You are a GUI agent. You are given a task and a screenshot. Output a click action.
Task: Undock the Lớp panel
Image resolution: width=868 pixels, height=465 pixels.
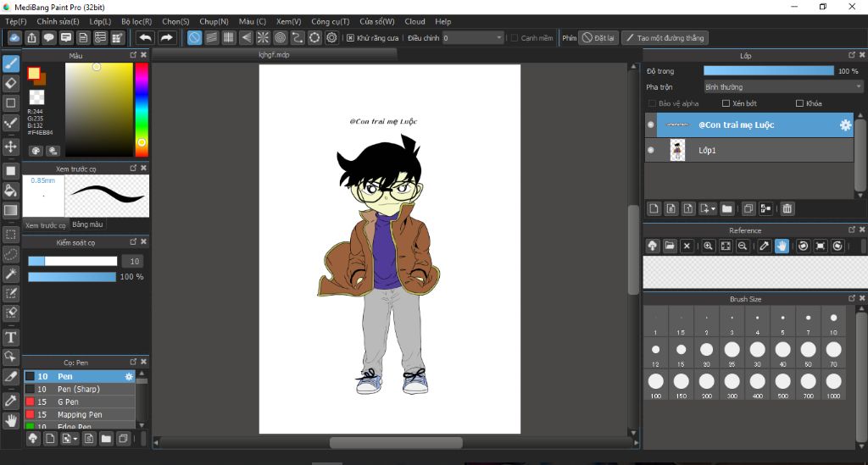pyautogui.click(x=852, y=55)
